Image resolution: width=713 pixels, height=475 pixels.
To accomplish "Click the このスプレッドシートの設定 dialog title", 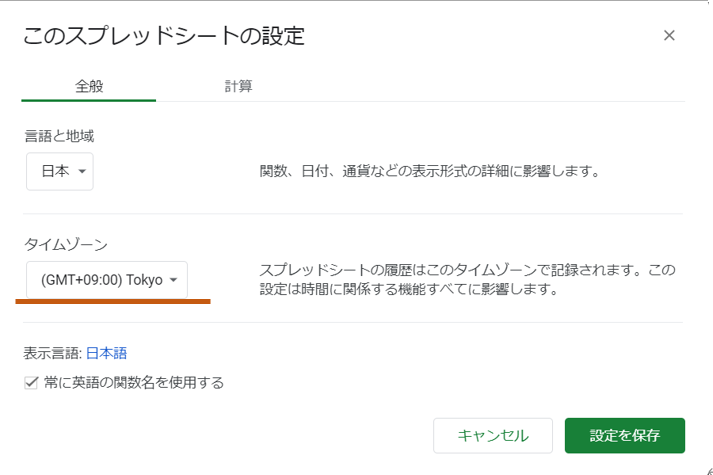I will coord(163,37).
